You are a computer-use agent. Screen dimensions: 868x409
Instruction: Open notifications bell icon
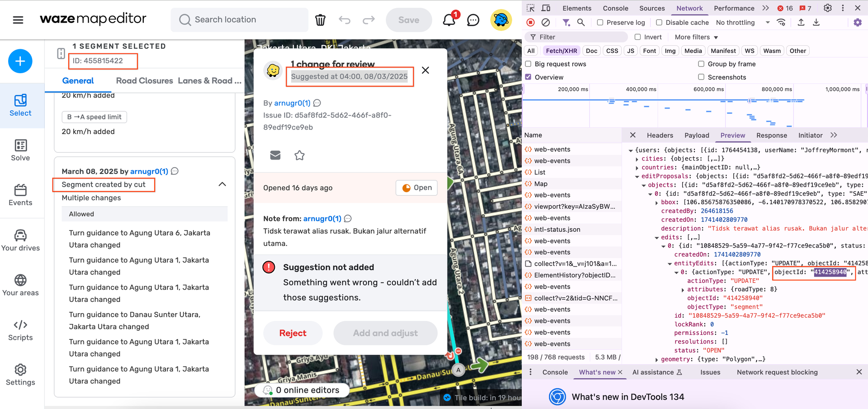pyautogui.click(x=449, y=20)
